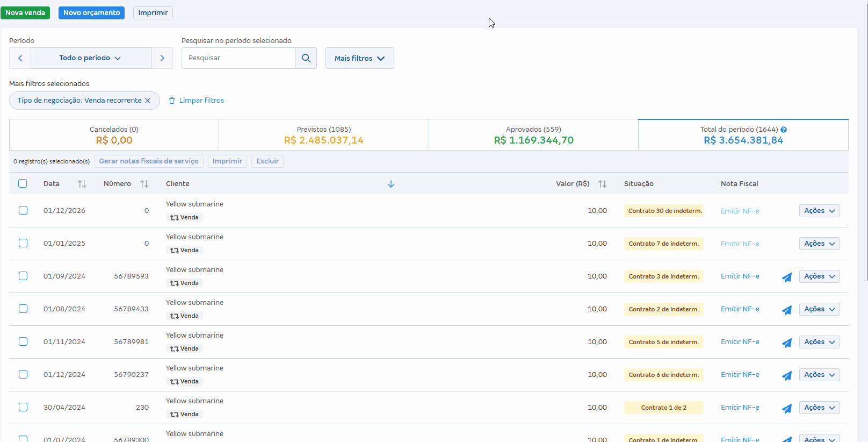
Task: Open the Total do período help icon
Action: coord(784,130)
